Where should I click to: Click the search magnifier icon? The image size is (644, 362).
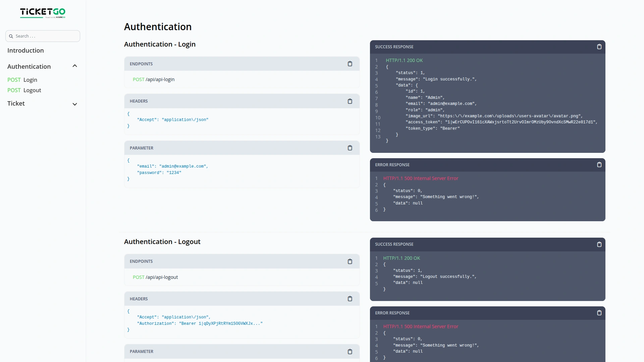[x=11, y=36]
